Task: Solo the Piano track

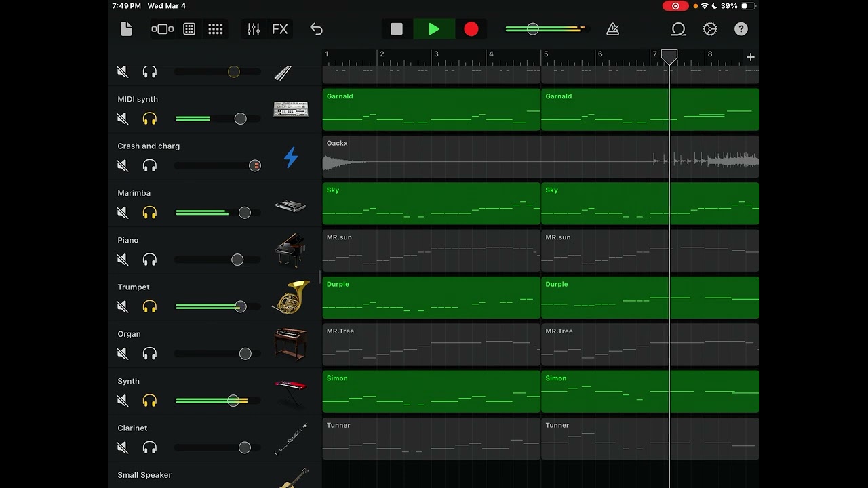Action: [150, 260]
